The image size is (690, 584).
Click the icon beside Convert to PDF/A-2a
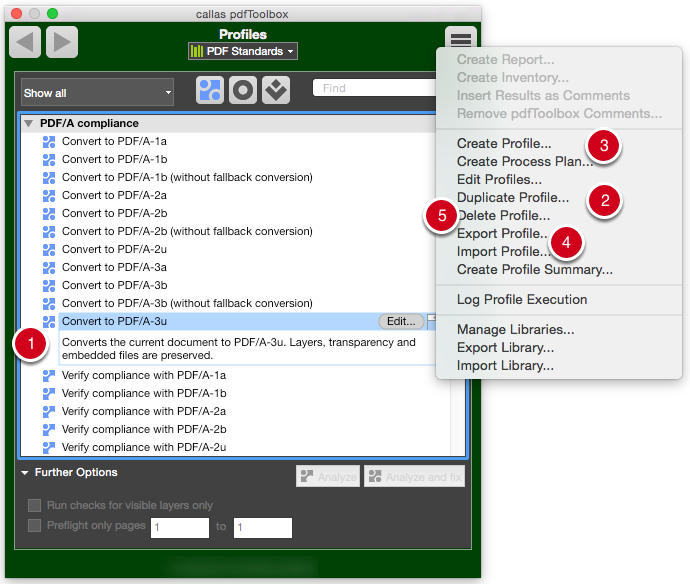49,196
